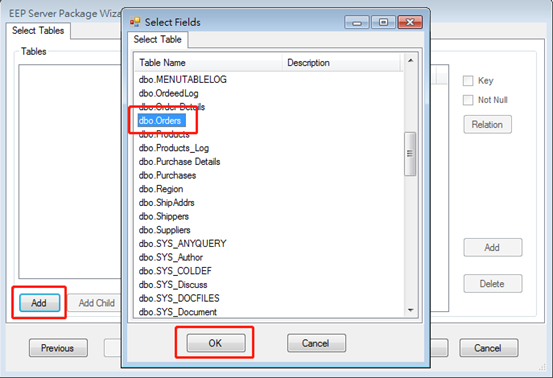Select dbo.Shippers row
Screen dimensions: 553x378
(x=164, y=217)
